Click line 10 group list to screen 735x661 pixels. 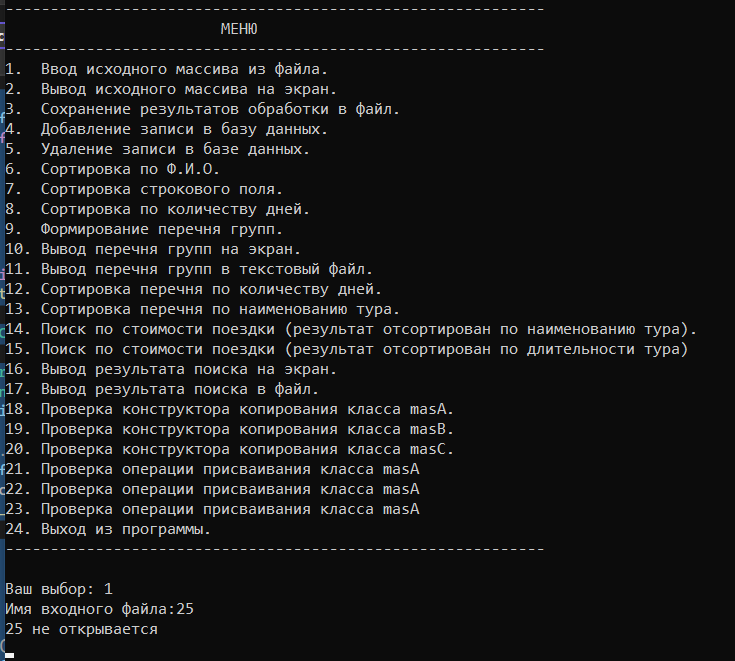pyautogui.click(x=153, y=249)
